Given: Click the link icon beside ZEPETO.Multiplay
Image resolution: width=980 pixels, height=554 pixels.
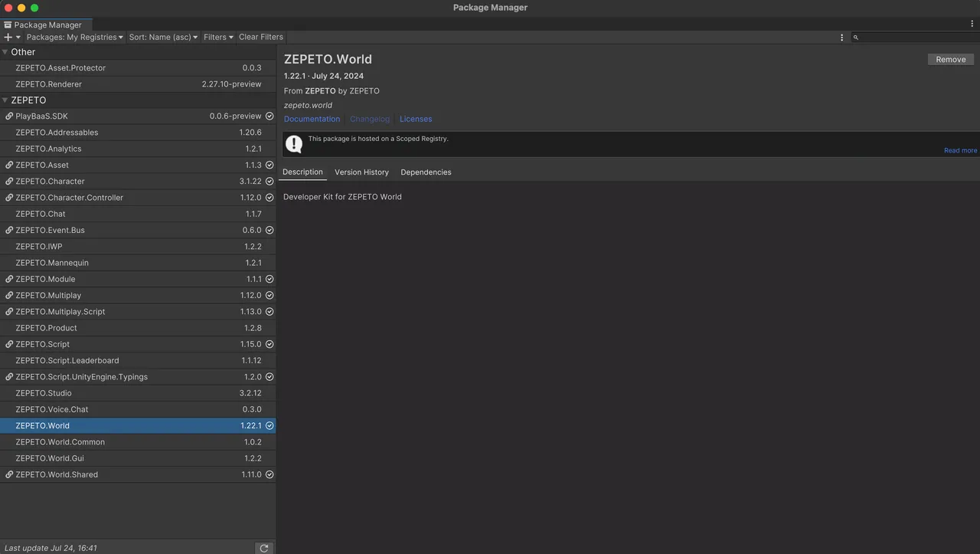Looking at the screenshot, I should [8, 295].
